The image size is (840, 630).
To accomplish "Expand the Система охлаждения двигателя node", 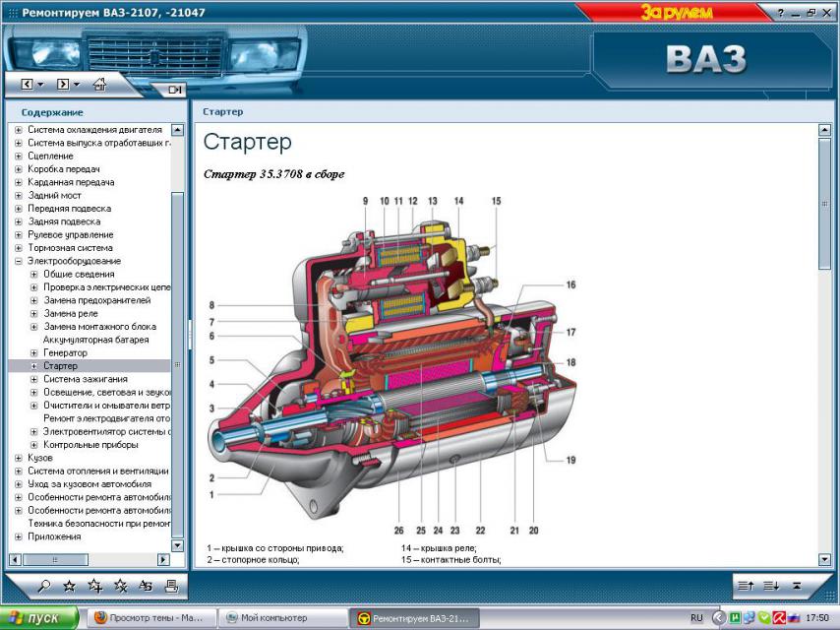I will point(19,130).
